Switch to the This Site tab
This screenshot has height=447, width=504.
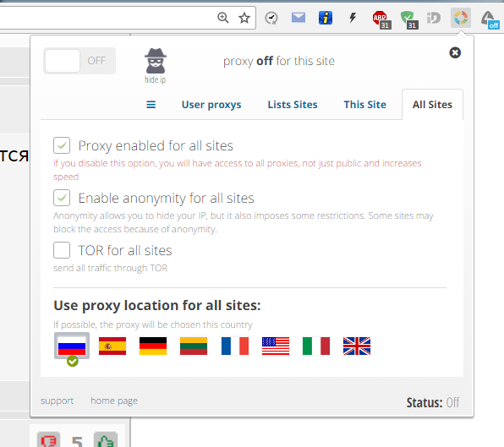365,105
